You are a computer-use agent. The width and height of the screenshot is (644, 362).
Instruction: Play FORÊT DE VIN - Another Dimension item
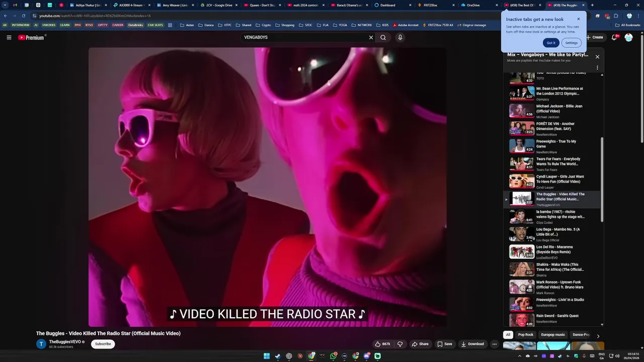pyautogui.click(x=552, y=129)
